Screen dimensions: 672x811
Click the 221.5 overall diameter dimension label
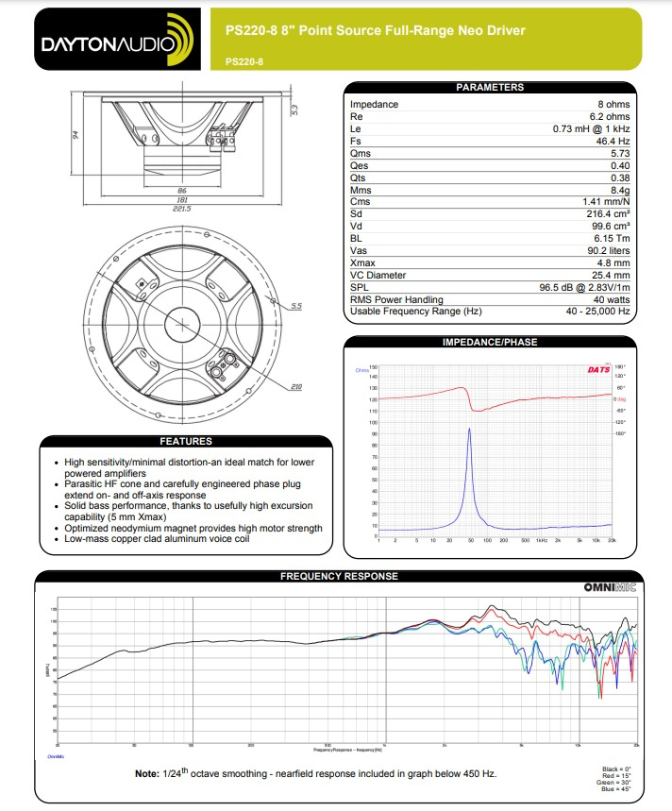182,209
